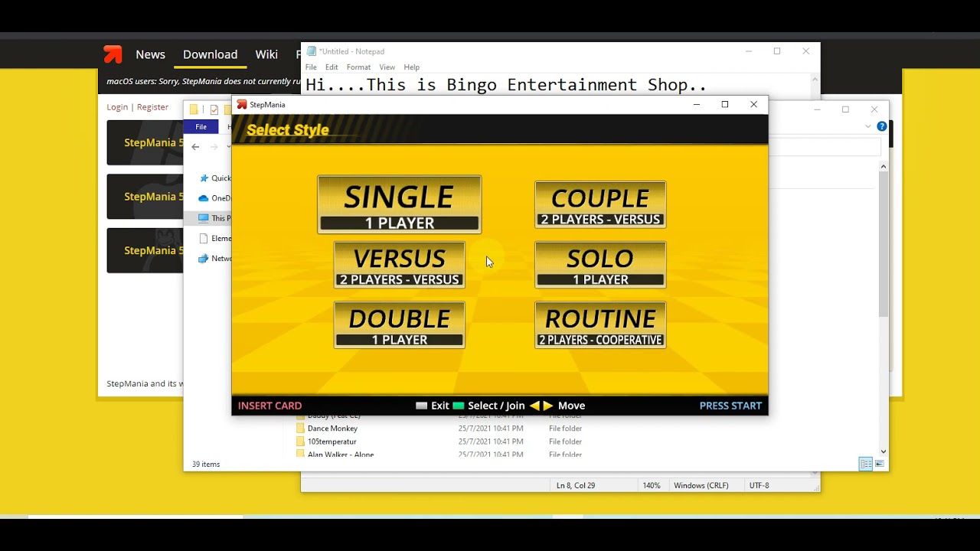The width and height of the screenshot is (980, 551).
Task: Open Notepad Format menu
Action: coord(358,67)
